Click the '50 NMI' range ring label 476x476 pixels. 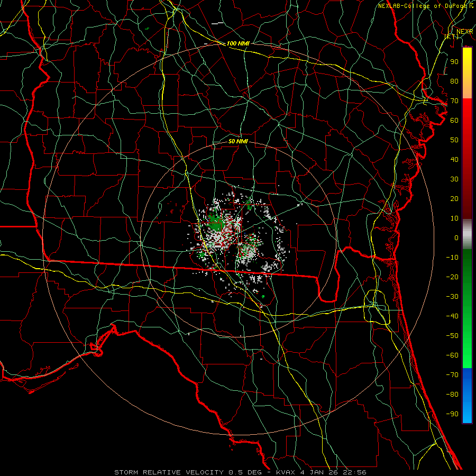coord(238,141)
